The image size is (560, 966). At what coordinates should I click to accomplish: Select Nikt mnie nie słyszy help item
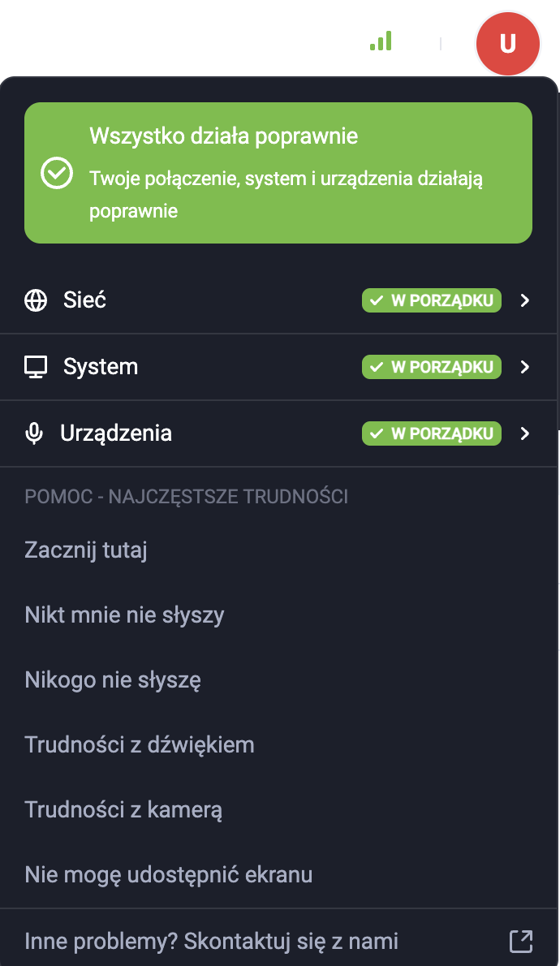tap(124, 615)
